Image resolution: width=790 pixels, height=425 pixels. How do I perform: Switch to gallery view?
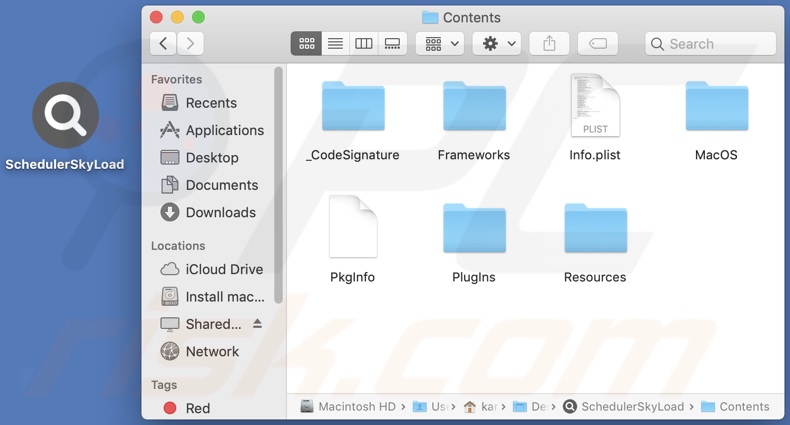(x=392, y=44)
